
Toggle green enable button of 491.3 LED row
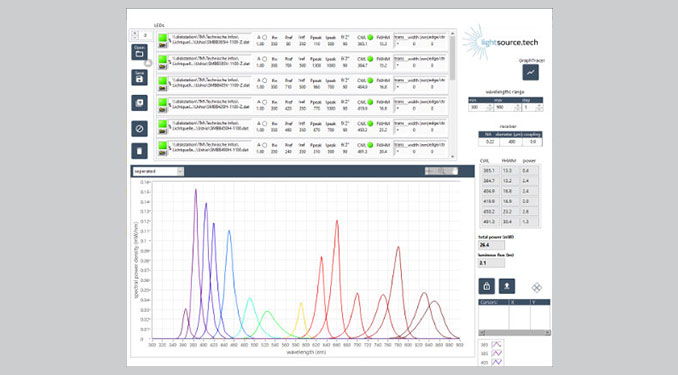pos(163,145)
